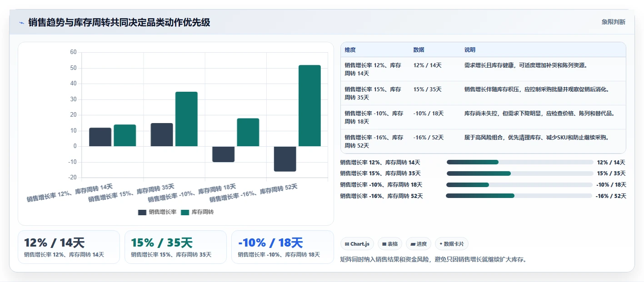Click the title 销售趋势与库存周转共同决定品类动作优先级
The height and width of the screenshot is (282, 644).
(119, 22)
